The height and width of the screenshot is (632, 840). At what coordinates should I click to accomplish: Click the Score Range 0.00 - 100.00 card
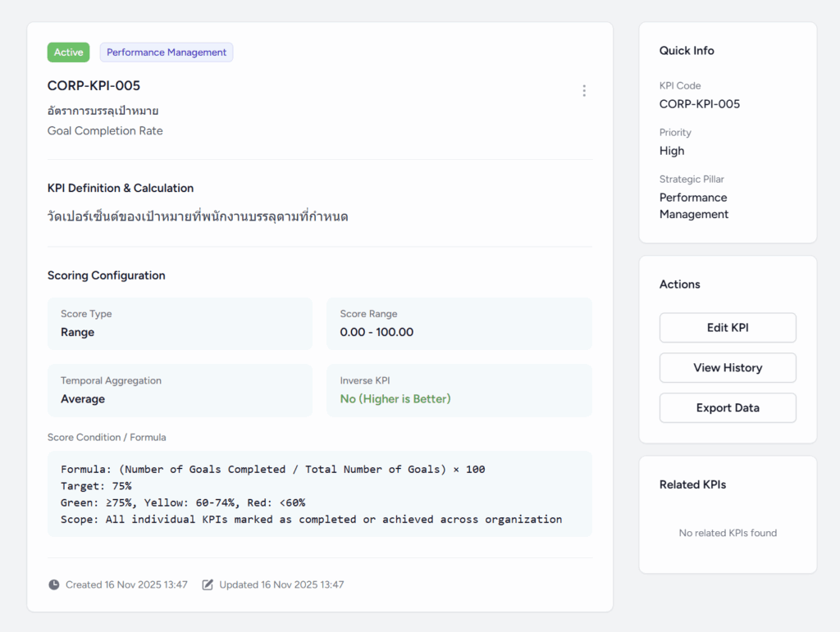point(459,324)
